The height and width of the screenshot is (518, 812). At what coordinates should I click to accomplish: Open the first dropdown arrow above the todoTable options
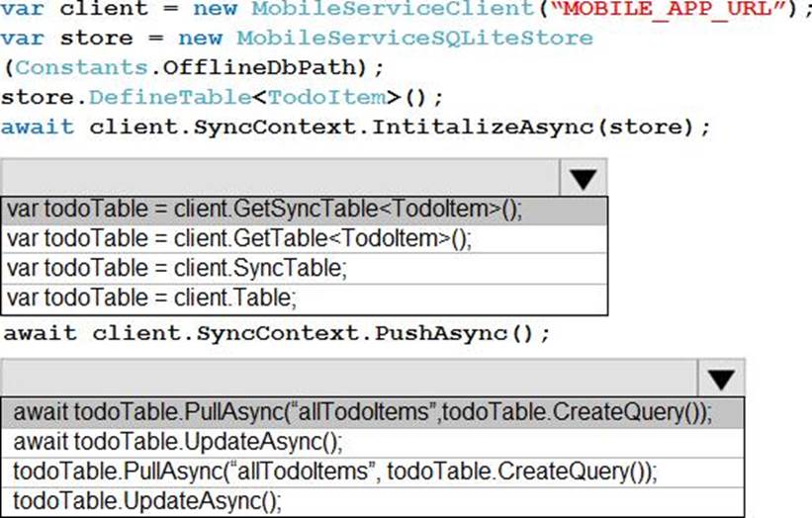point(584,178)
